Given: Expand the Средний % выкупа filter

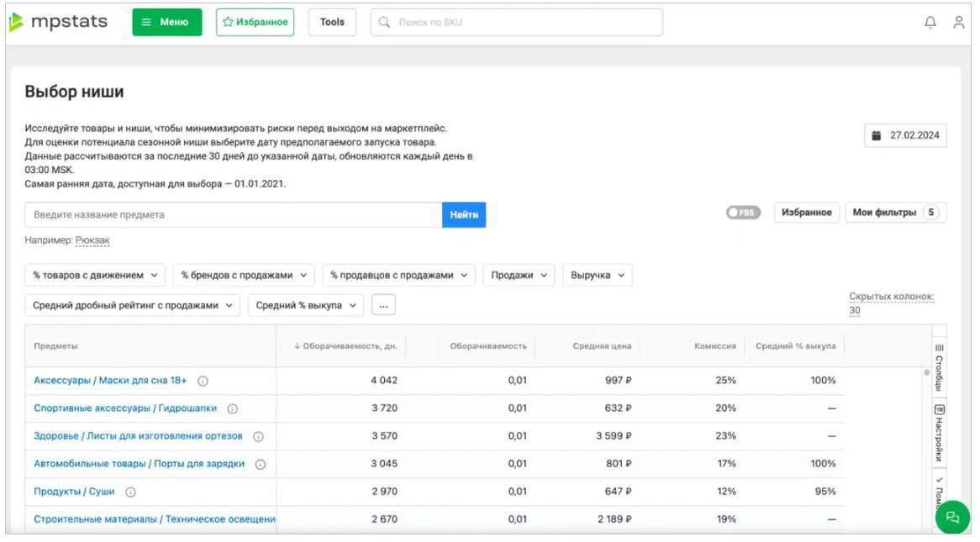Looking at the screenshot, I should 306,305.
